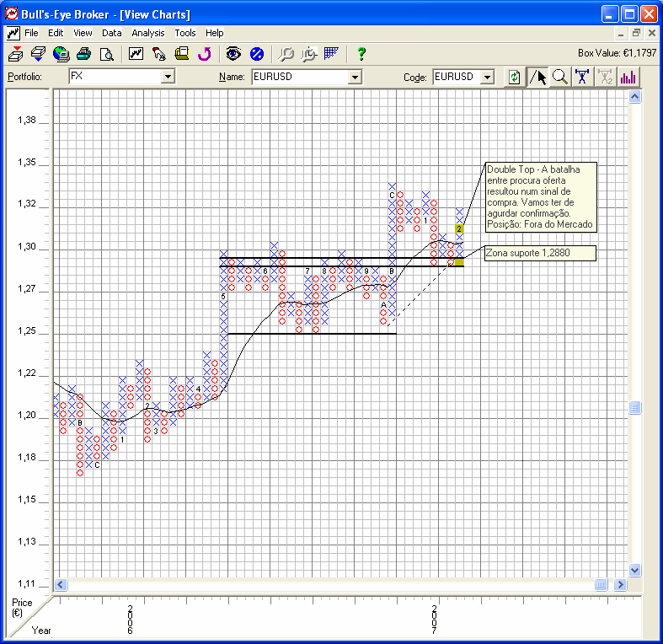Image resolution: width=663 pixels, height=644 pixels.
Task: Click the 1,30 price axis label
Action: tap(27, 247)
